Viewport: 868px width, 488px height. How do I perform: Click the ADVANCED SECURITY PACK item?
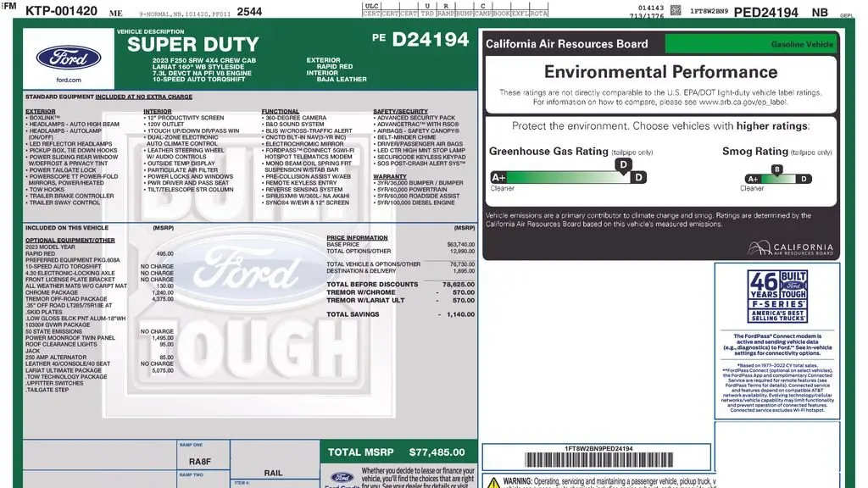(x=415, y=118)
